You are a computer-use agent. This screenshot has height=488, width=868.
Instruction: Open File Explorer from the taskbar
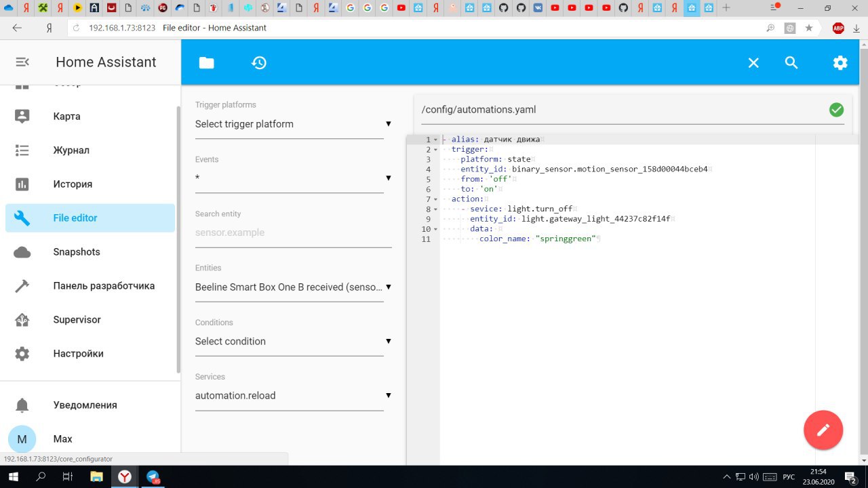click(x=96, y=477)
